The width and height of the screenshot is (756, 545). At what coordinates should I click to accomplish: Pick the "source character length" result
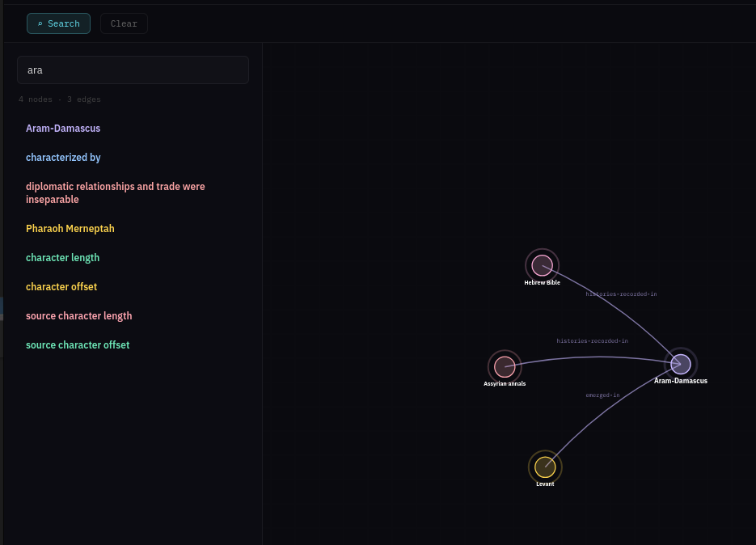pos(79,316)
